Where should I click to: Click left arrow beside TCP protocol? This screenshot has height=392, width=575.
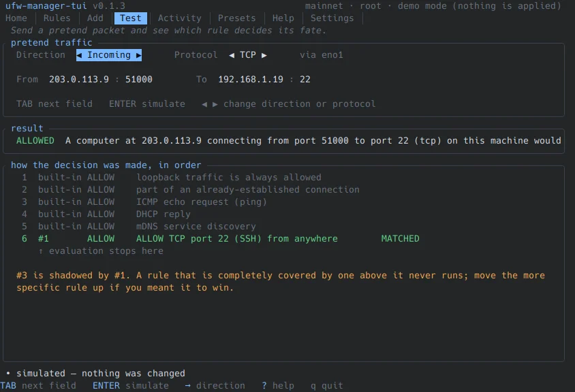point(232,55)
